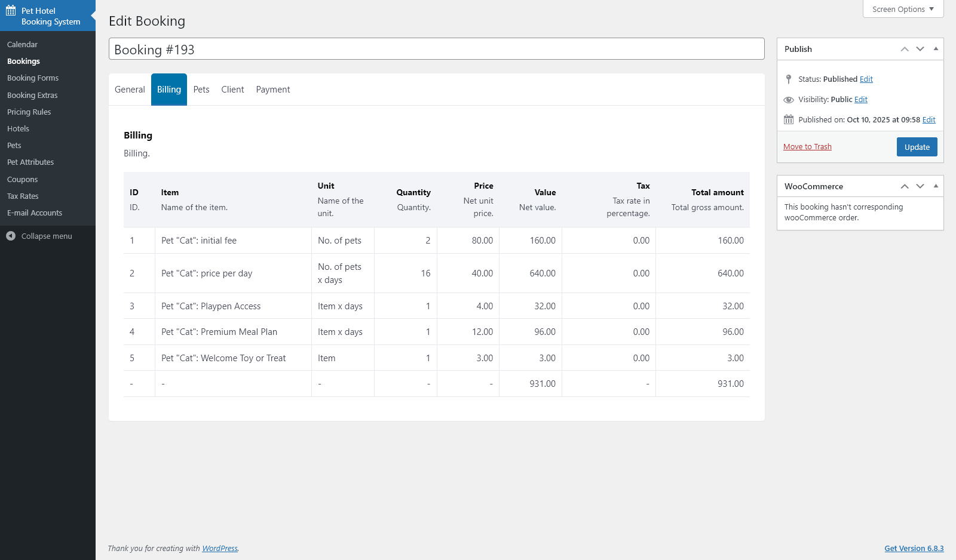Click the Move to Trash link
This screenshot has width=956, height=560.
807,146
